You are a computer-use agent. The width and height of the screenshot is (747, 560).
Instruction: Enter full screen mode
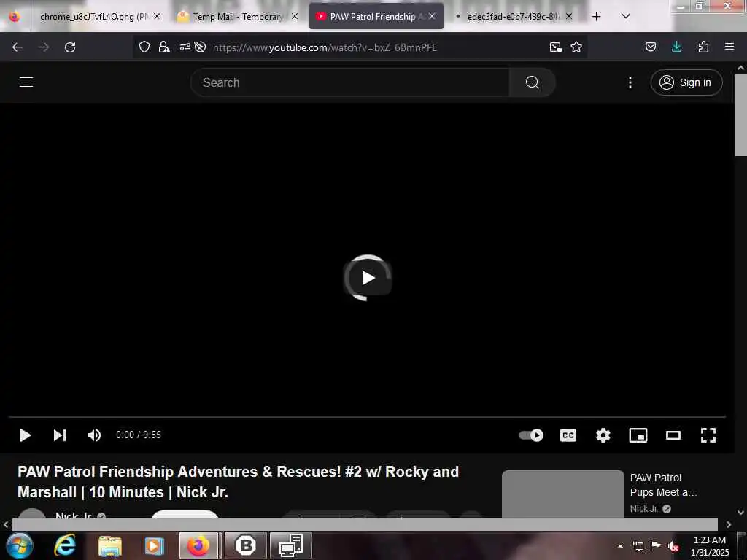[708, 435]
